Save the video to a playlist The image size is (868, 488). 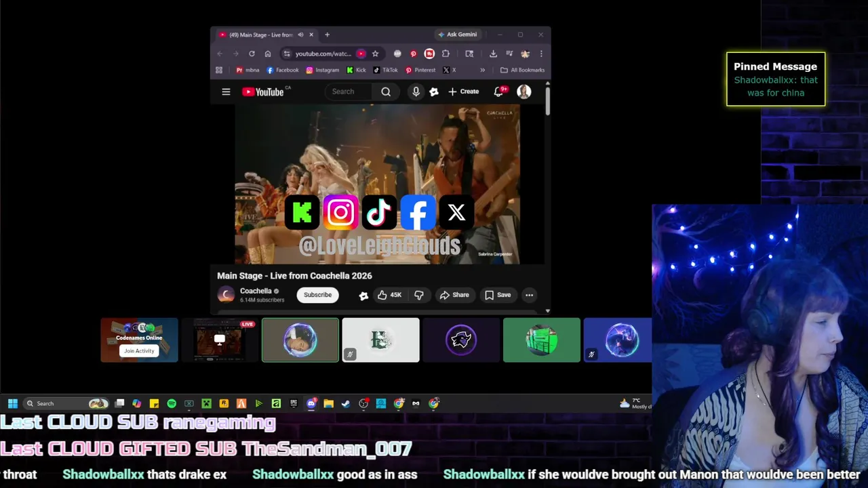point(498,295)
